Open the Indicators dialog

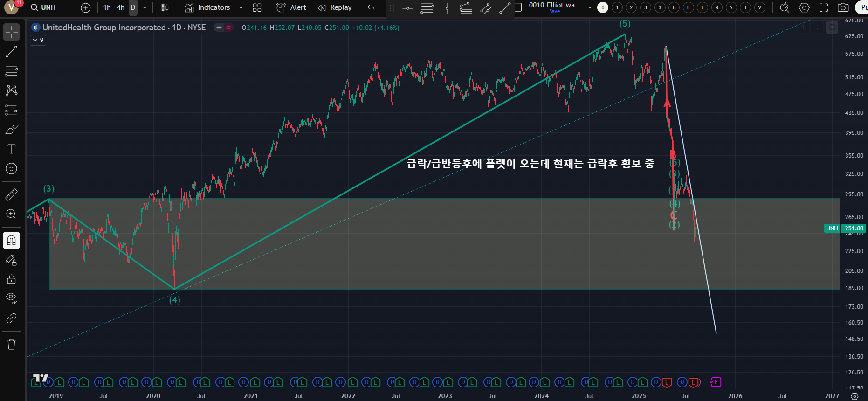pos(207,7)
